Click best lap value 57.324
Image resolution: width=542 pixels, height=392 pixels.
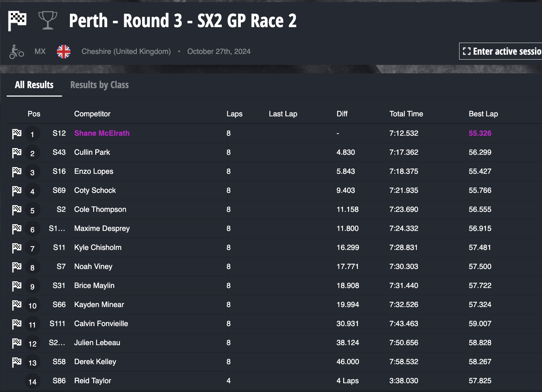click(x=480, y=305)
